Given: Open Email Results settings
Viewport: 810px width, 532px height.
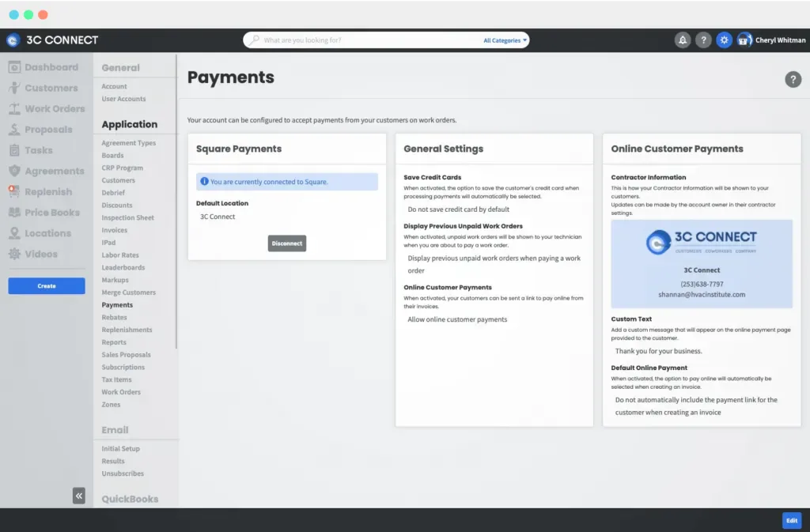Looking at the screenshot, I should [x=112, y=462].
